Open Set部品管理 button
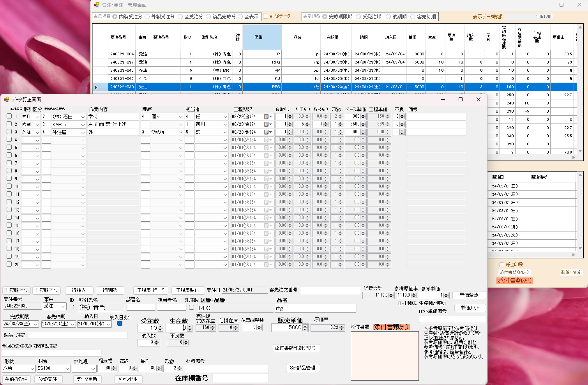588x385 pixels. coord(303,368)
